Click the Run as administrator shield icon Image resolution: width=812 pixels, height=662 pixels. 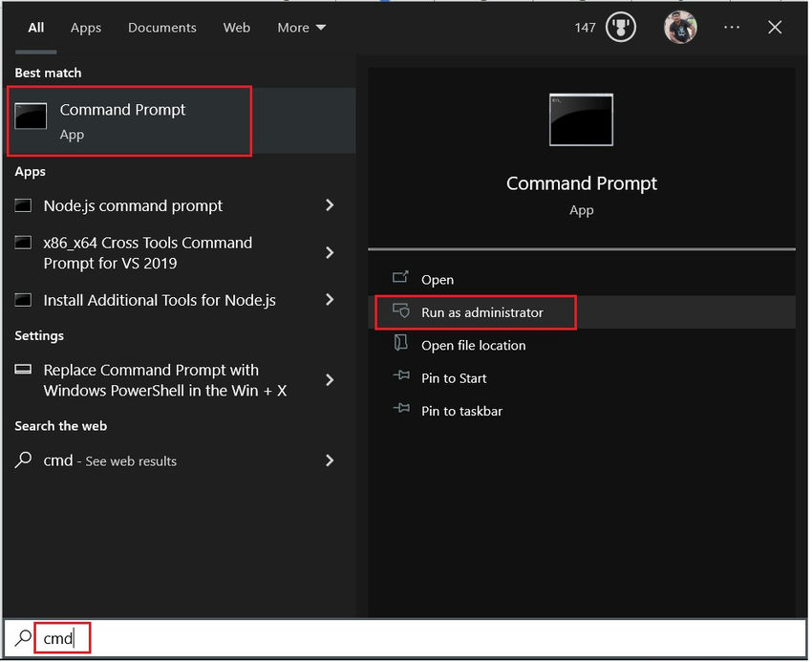coord(403,312)
